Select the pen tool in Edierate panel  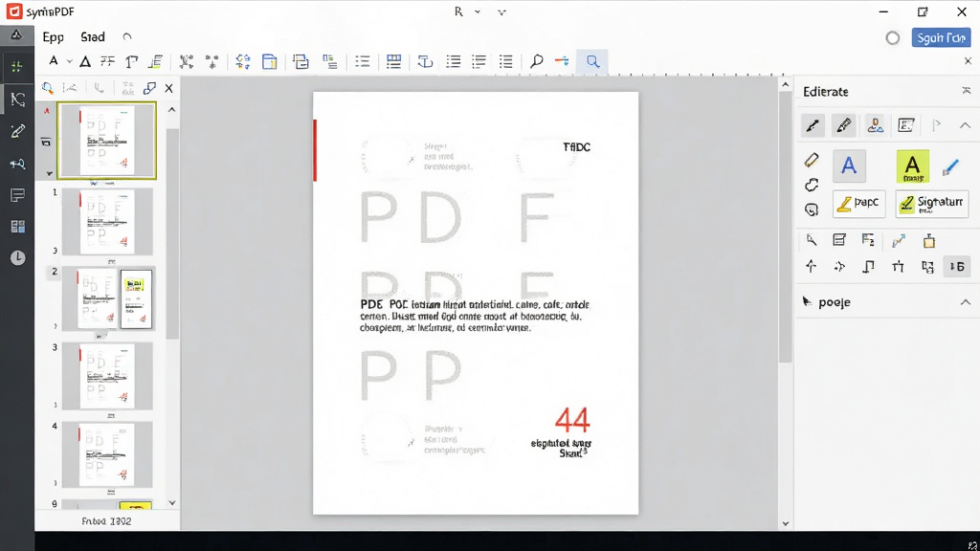pyautogui.click(x=813, y=125)
